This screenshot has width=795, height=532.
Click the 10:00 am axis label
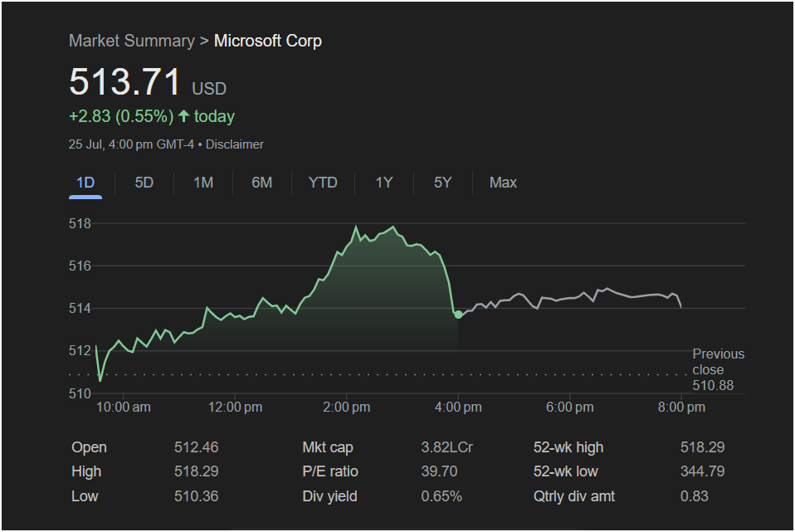tap(123, 408)
